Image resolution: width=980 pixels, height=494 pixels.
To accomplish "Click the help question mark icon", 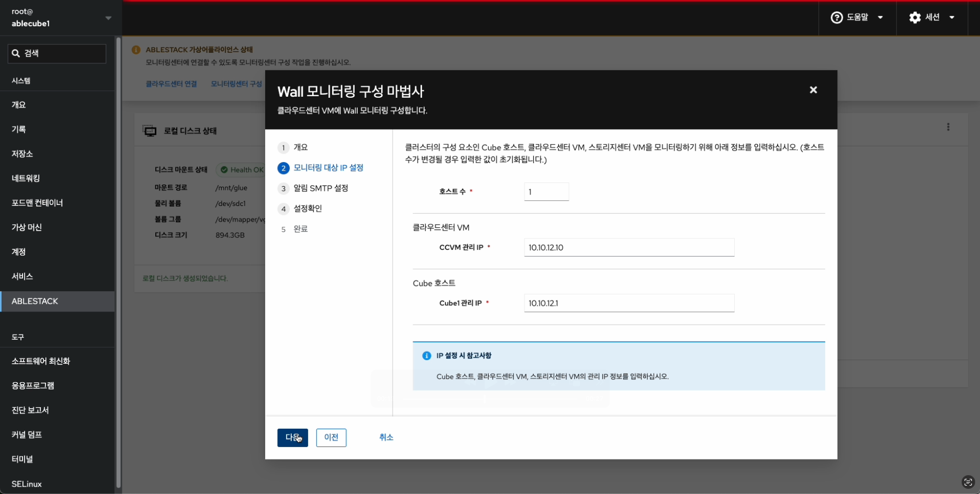I will tap(837, 18).
